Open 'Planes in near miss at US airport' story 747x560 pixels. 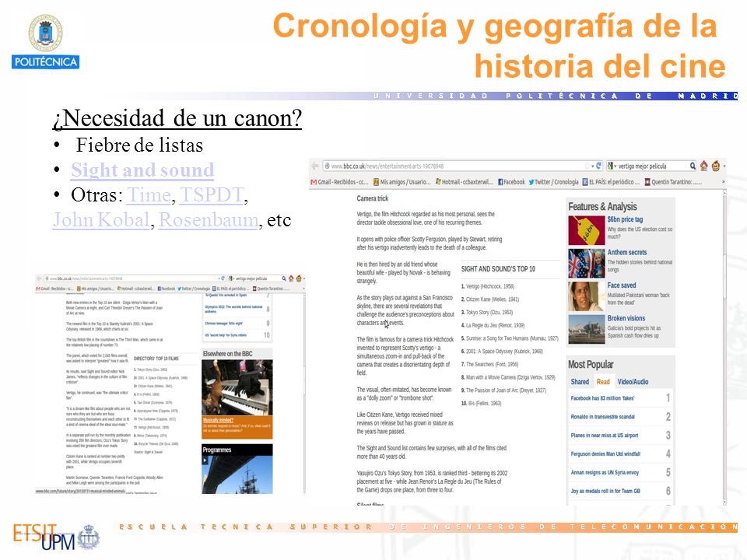tap(605, 436)
